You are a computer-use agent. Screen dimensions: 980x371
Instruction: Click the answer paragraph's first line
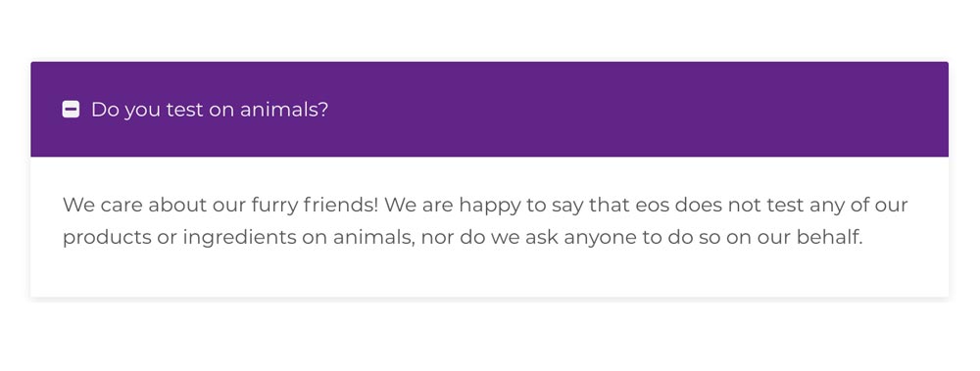485,205
